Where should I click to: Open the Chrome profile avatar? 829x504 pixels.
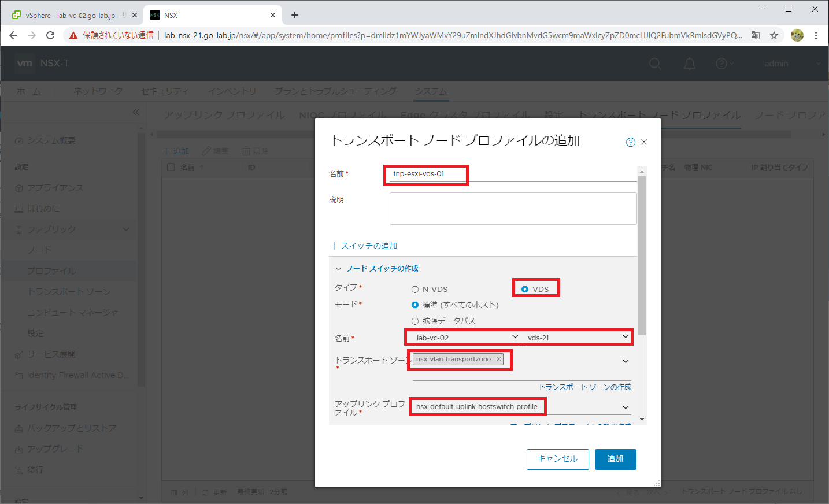point(797,35)
